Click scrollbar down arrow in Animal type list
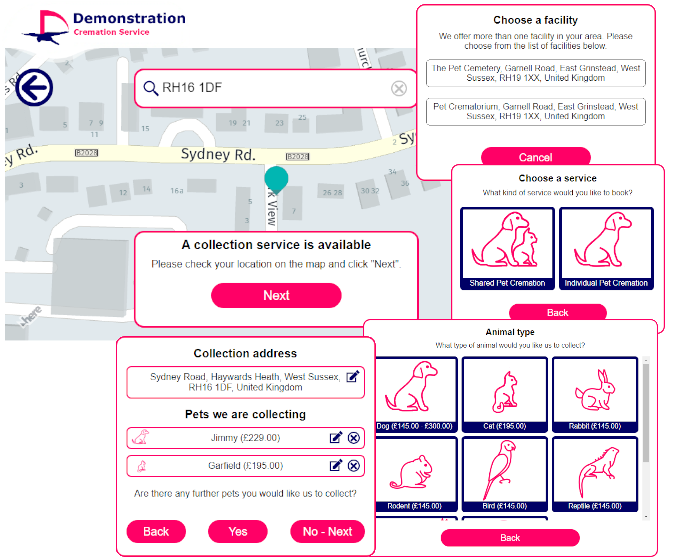 pos(646,516)
